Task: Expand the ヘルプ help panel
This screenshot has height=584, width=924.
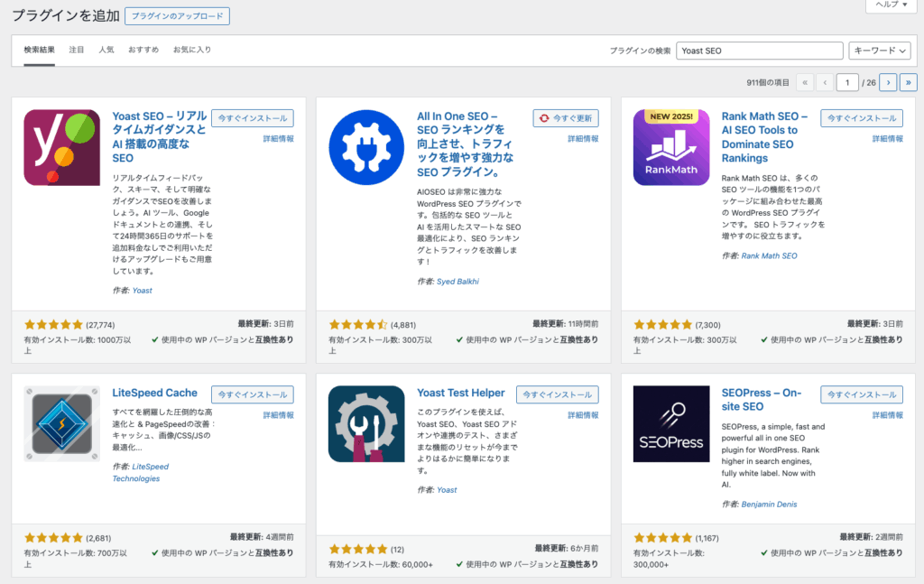Action: [x=892, y=5]
